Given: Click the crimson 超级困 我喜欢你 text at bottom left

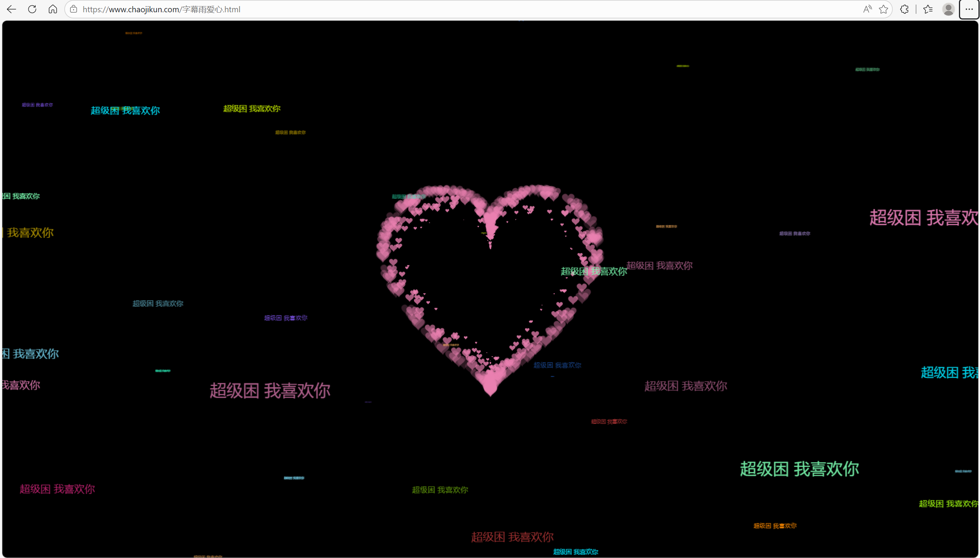Looking at the screenshot, I should 57,489.
